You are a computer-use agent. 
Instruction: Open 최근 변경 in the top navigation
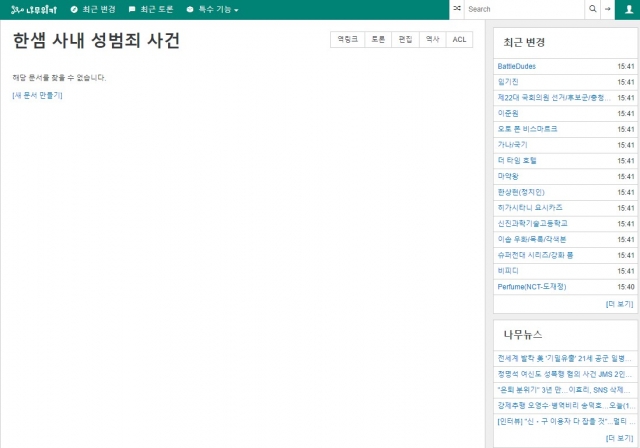[93, 9]
